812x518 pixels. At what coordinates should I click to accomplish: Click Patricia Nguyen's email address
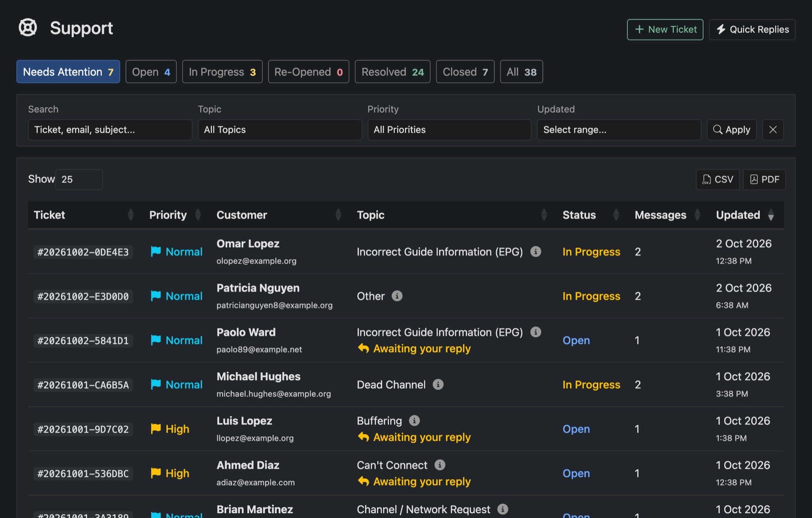pos(274,305)
